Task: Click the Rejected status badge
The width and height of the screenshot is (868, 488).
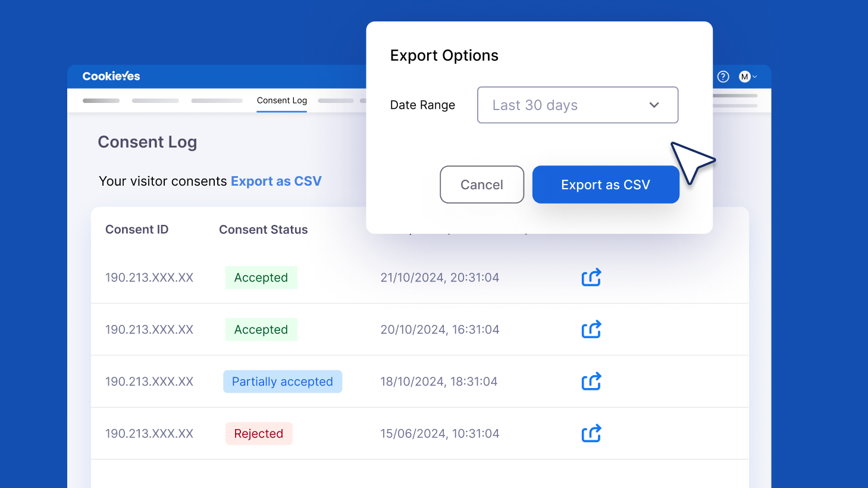Action: click(x=259, y=433)
